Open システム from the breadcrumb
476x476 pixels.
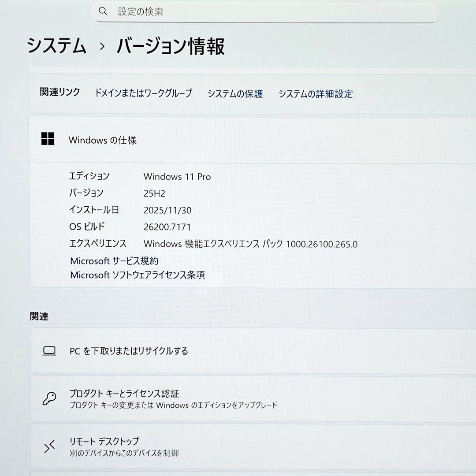57,46
